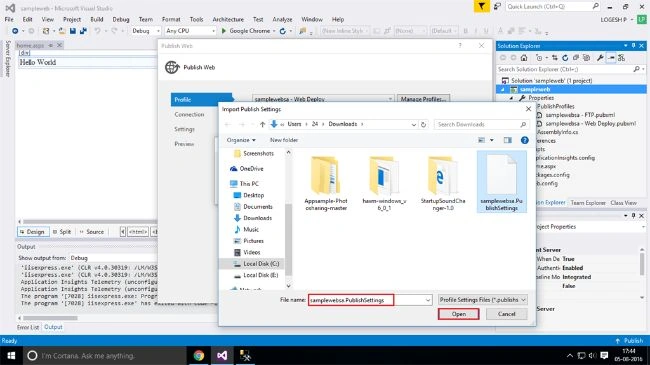Open Google Chrome from the taskbar
Image resolution: width=650 pixels, height=365 pixels.
point(199,356)
